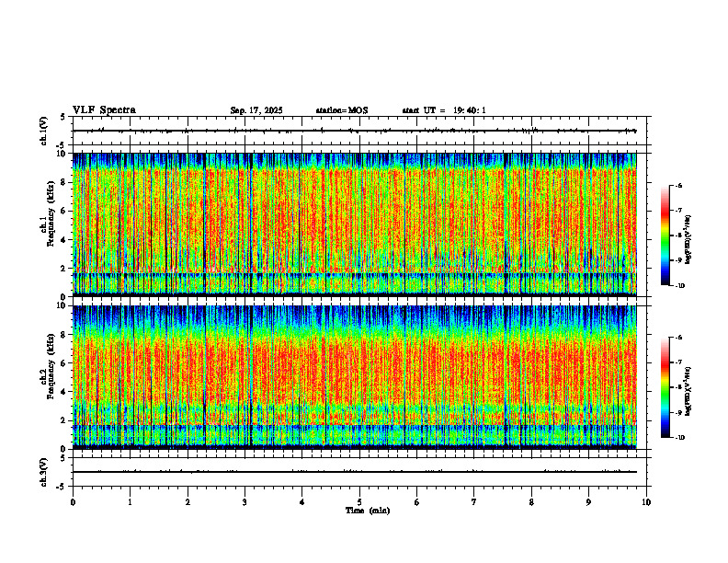Click time axis tick label '8'
The image size is (728, 563).
(531, 502)
